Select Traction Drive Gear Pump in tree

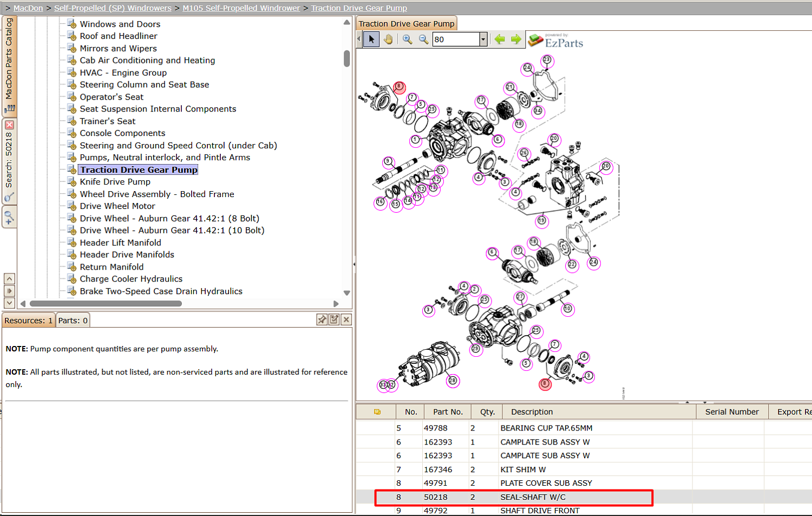click(x=139, y=170)
